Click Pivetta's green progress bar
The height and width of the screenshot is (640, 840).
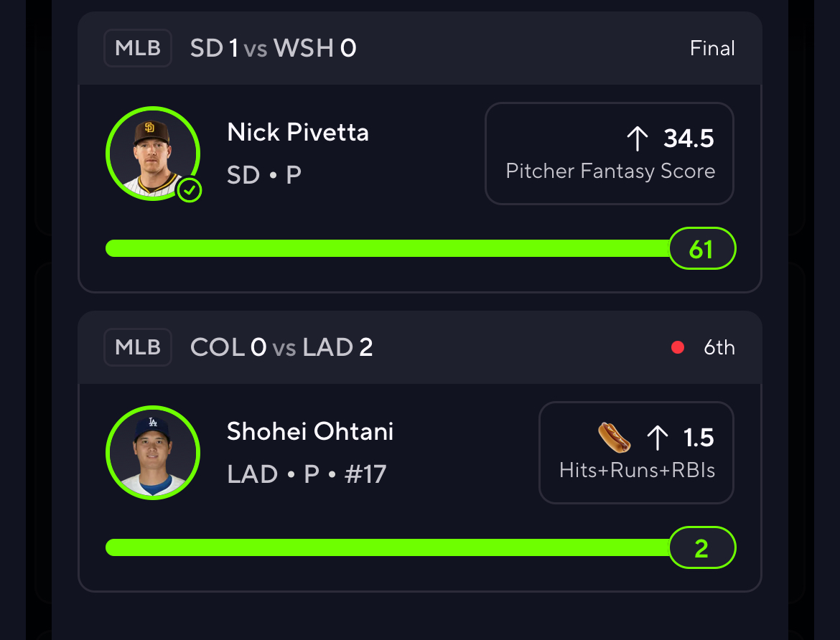pos(387,248)
